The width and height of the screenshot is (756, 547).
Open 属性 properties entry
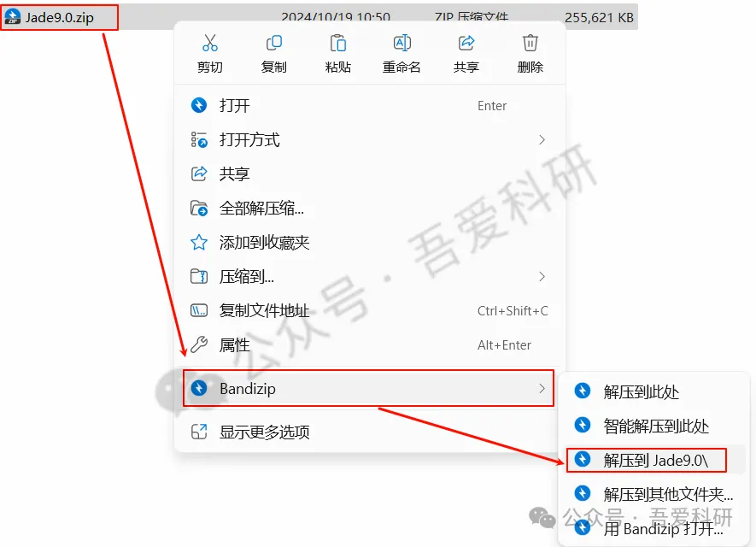click(x=370, y=345)
